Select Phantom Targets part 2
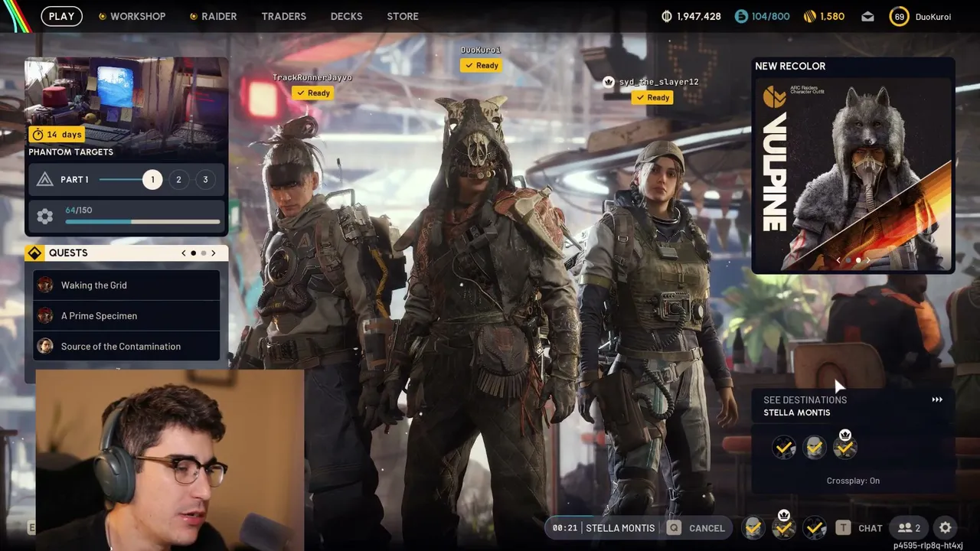980x551 pixels. click(178, 179)
